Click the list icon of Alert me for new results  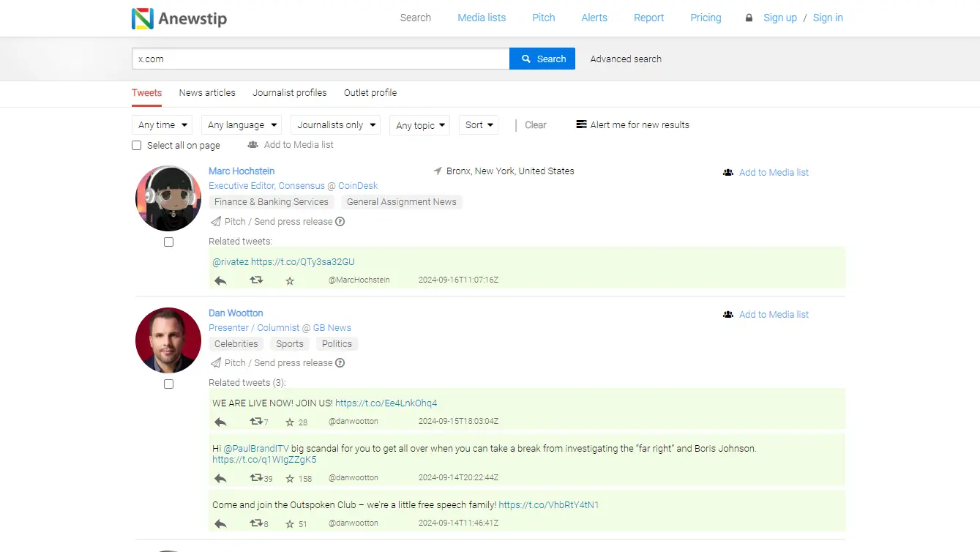click(x=581, y=124)
